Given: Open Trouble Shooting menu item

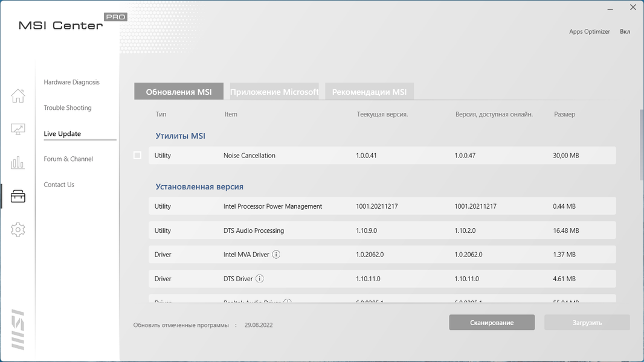Looking at the screenshot, I should (x=67, y=108).
